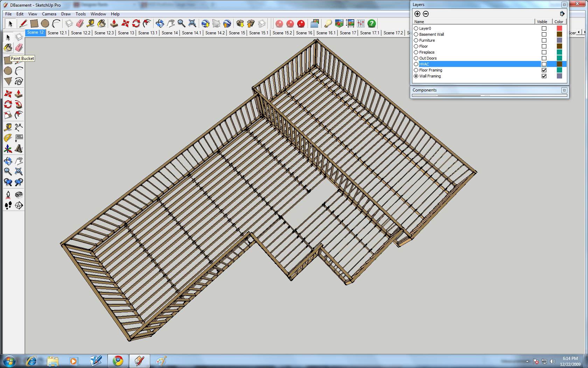The width and height of the screenshot is (588, 368).
Task: Click Make Component in top toolbar
Action: coord(69,23)
